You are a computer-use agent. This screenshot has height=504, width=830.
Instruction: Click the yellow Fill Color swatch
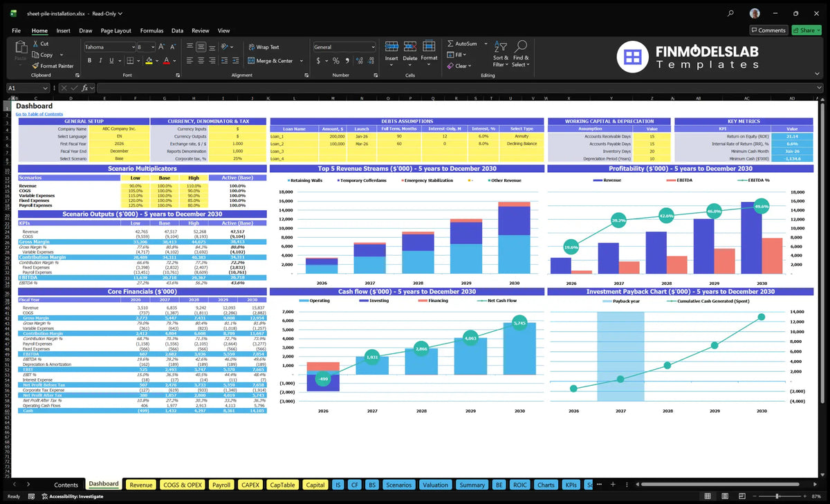[x=149, y=61]
